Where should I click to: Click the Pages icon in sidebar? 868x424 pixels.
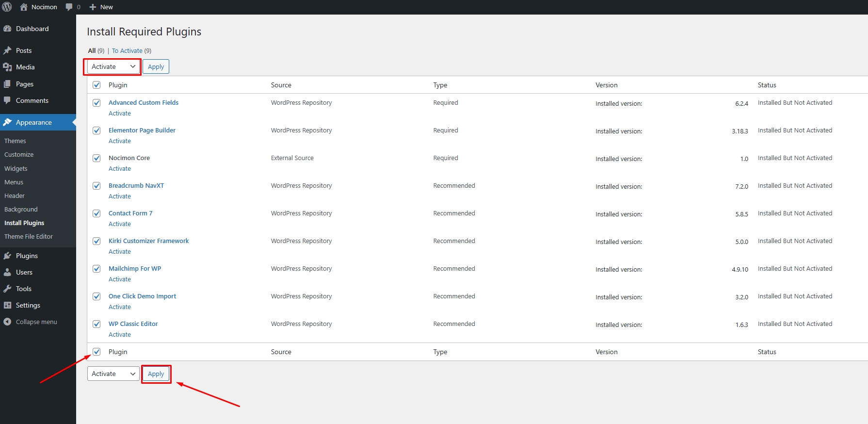pyautogui.click(x=7, y=84)
